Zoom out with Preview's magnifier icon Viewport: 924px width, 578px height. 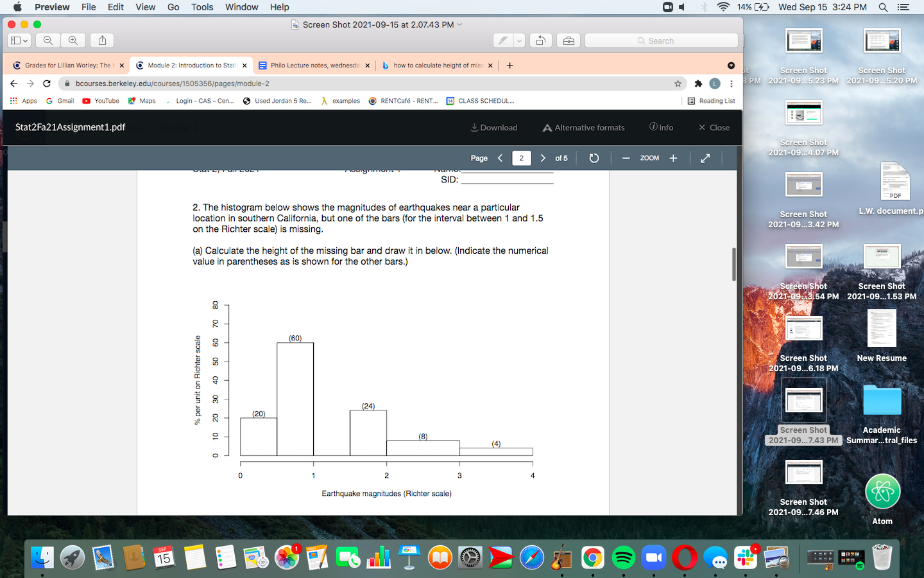point(47,40)
